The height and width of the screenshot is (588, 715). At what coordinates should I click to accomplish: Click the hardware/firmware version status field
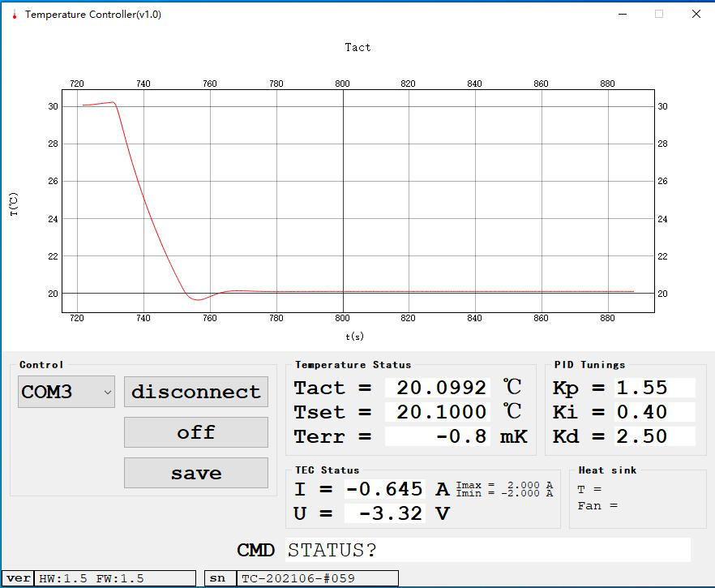[115, 578]
